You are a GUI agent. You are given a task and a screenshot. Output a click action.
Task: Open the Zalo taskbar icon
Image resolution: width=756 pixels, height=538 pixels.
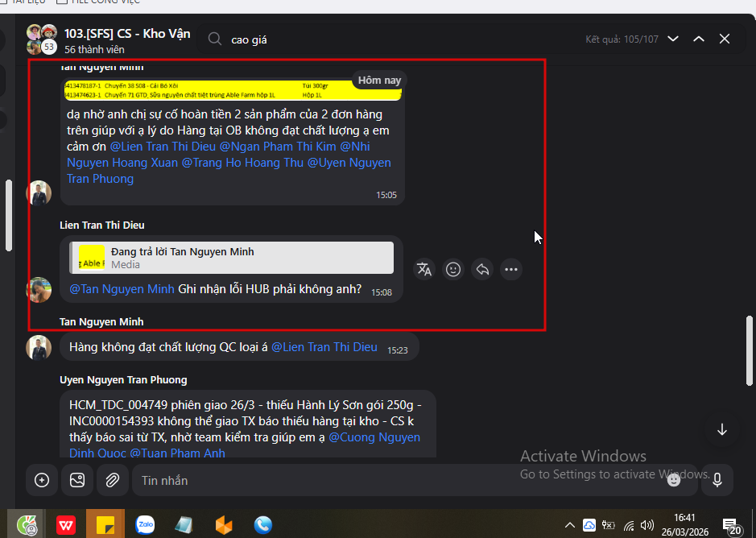[x=145, y=524]
